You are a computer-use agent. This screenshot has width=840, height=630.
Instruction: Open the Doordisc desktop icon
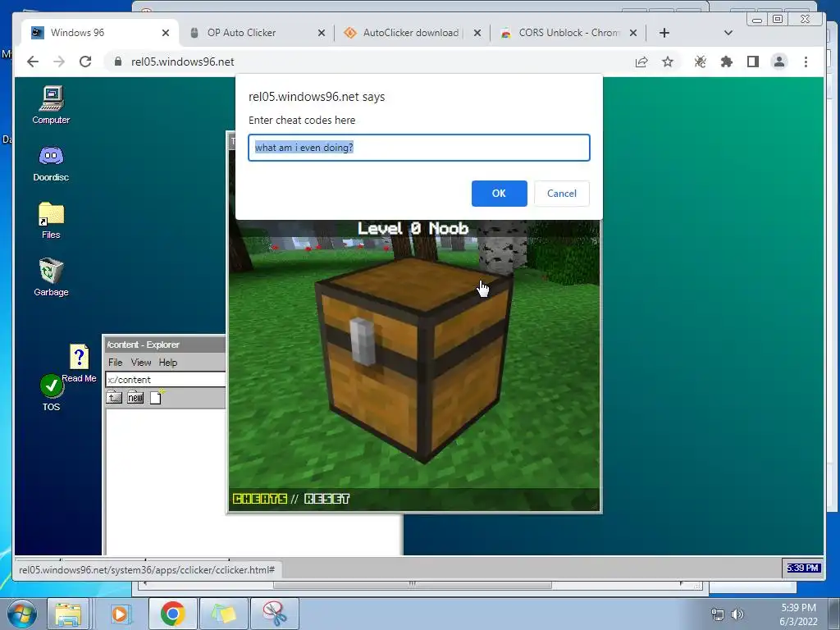pyautogui.click(x=51, y=163)
